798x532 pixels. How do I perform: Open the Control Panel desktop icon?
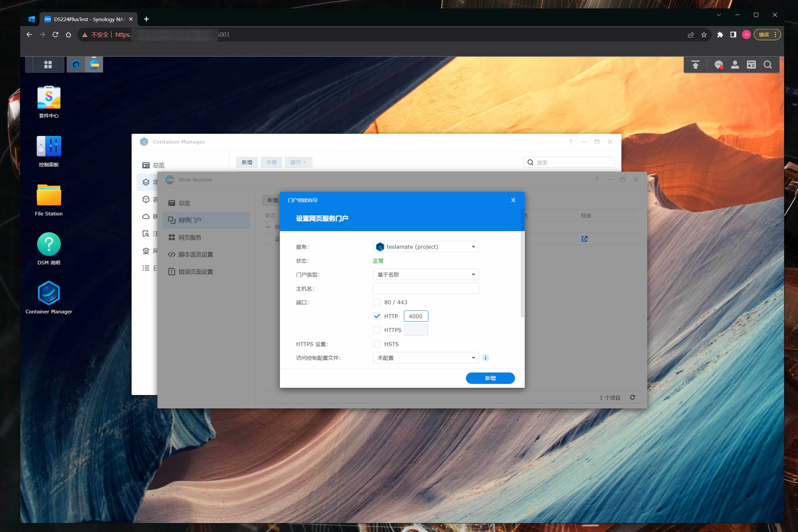(x=48, y=147)
